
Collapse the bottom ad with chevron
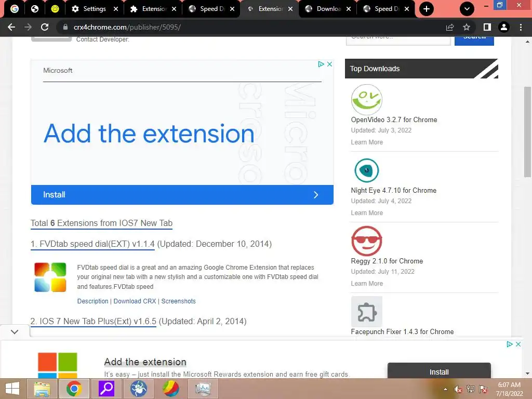(x=15, y=331)
